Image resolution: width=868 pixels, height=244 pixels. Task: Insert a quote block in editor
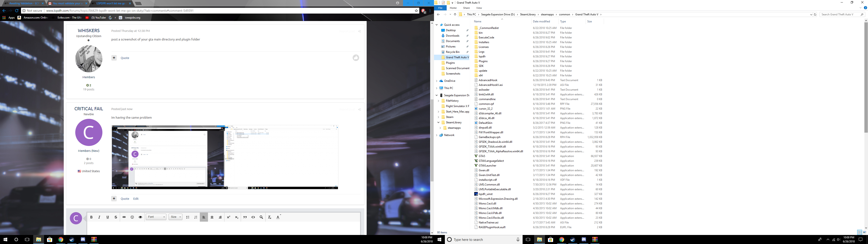pyautogui.click(x=245, y=217)
